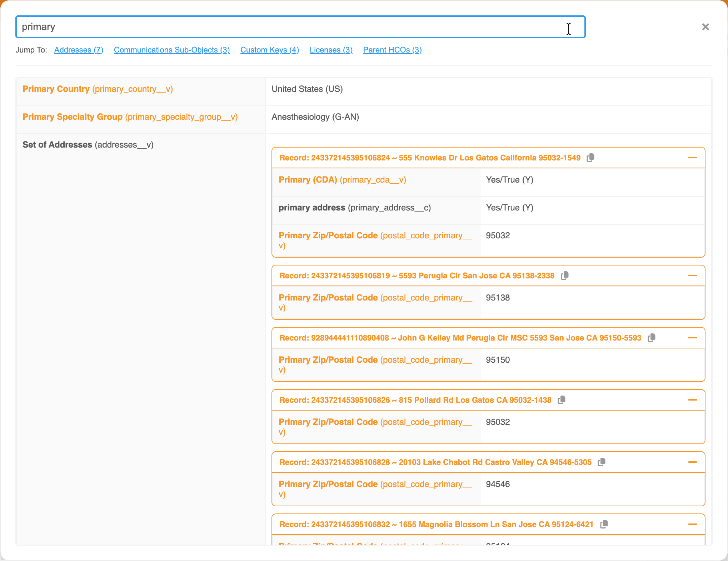Copy record 555 Knowles Dr address ID
Image resolution: width=728 pixels, height=561 pixels.
click(590, 158)
